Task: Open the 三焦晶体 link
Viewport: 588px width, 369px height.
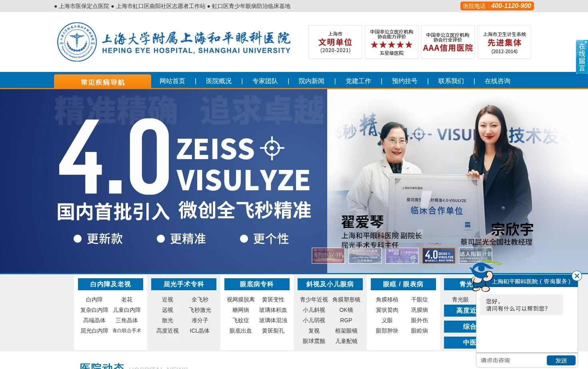Action: click(x=127, y=320)
